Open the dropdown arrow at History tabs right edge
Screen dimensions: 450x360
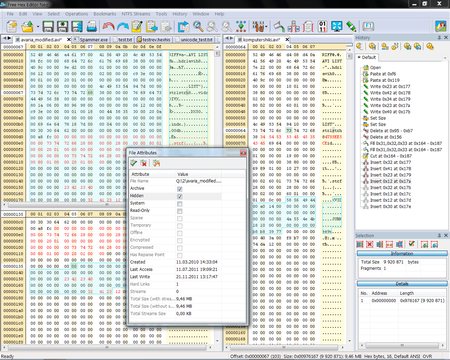pos(445,58)
